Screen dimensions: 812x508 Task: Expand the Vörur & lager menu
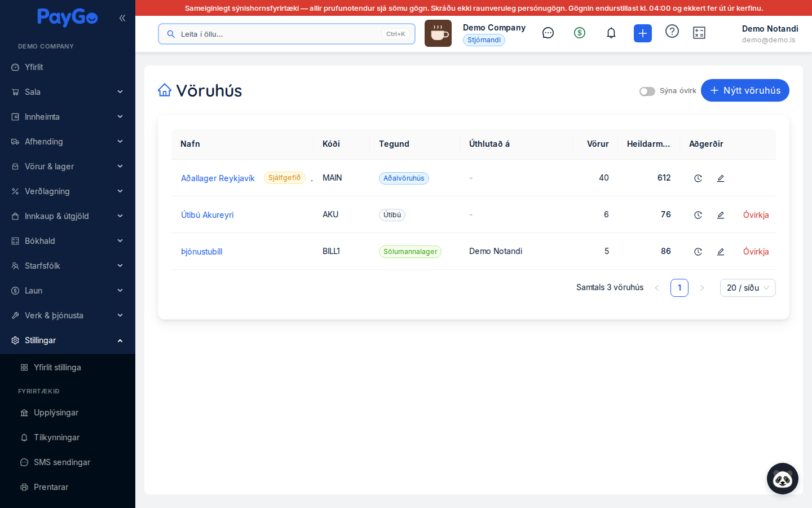(x=68, y=167)
